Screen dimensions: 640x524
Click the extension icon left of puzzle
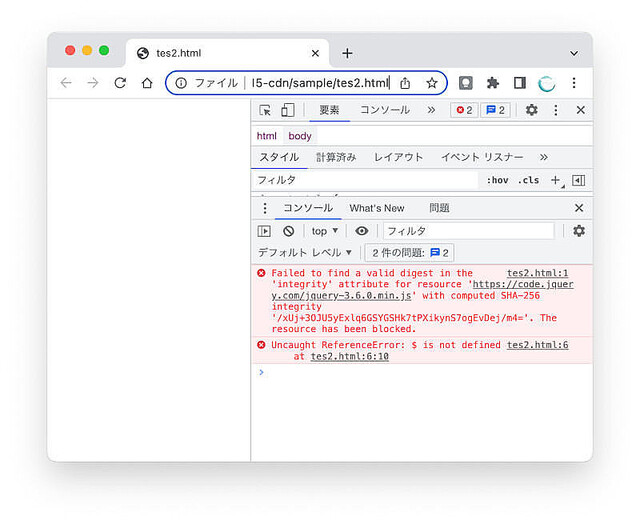pos(466,83)
